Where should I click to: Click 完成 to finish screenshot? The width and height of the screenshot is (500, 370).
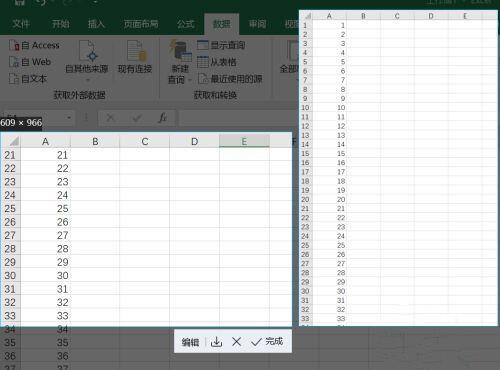coord(267,342)
